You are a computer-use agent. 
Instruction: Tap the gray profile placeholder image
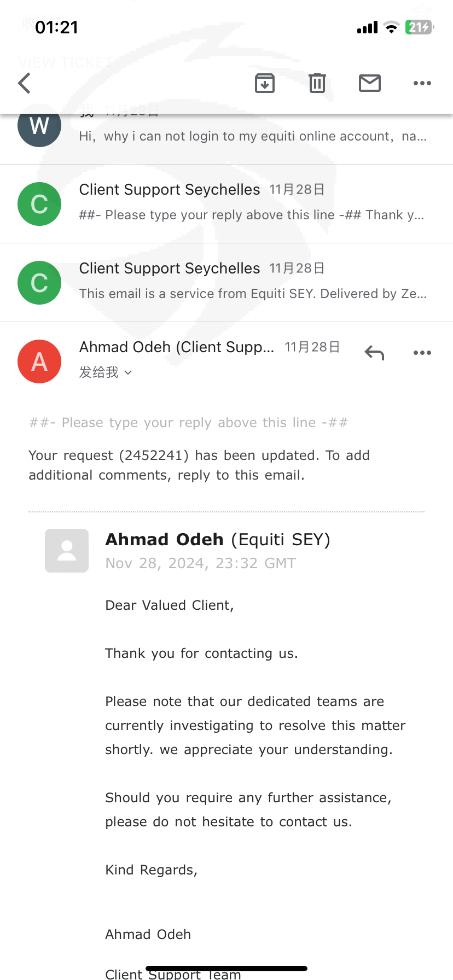coord(67,551)
